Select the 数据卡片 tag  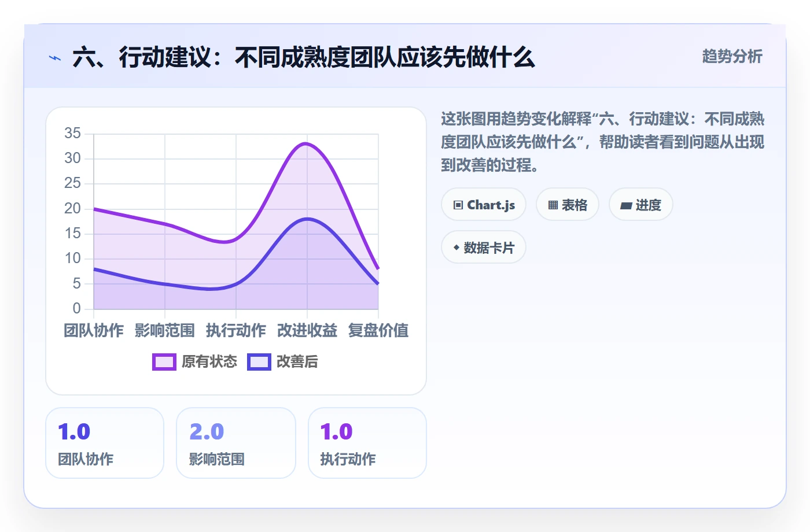click(484, 247)
